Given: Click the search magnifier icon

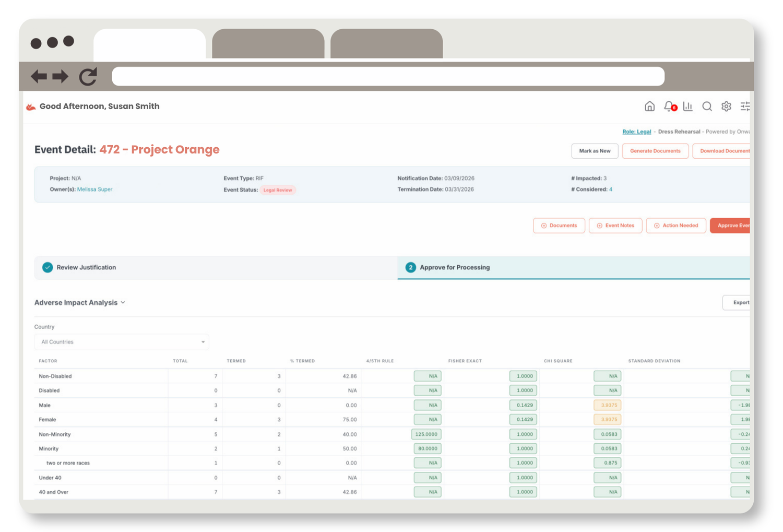Looking at the screenshot, I should (707, 107).
